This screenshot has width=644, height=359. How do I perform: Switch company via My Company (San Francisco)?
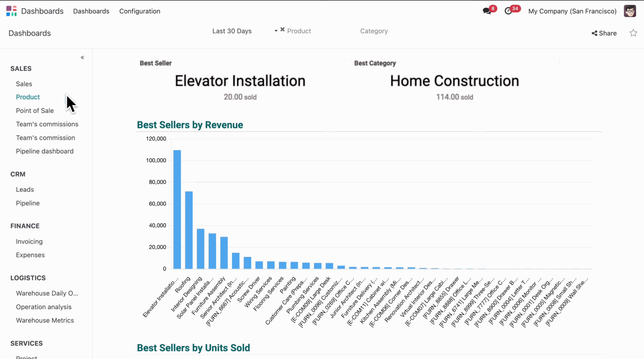572,11
